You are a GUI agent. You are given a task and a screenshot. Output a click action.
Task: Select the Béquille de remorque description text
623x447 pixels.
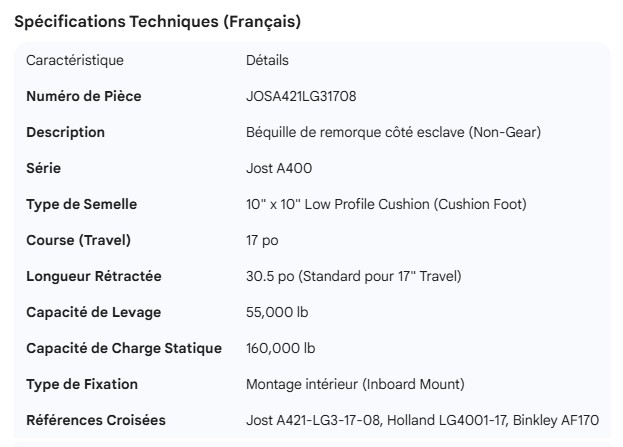(x=394, y=132)
